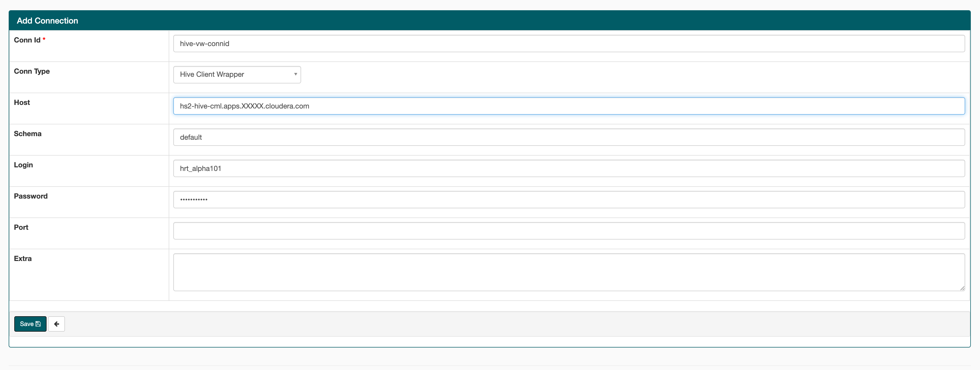Click the Host field label
Image resolution: width=980 pixels, height=370 pixels.
click(22, 102)
